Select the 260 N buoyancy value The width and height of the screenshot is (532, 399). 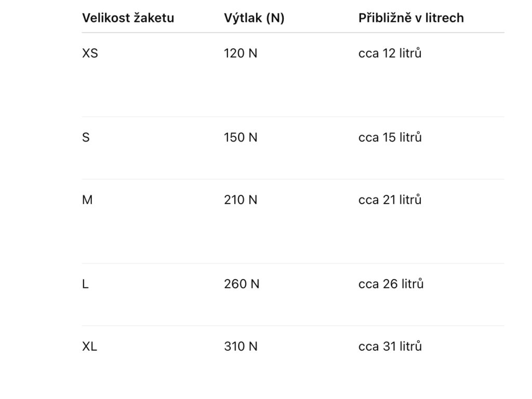coord(241,284)
